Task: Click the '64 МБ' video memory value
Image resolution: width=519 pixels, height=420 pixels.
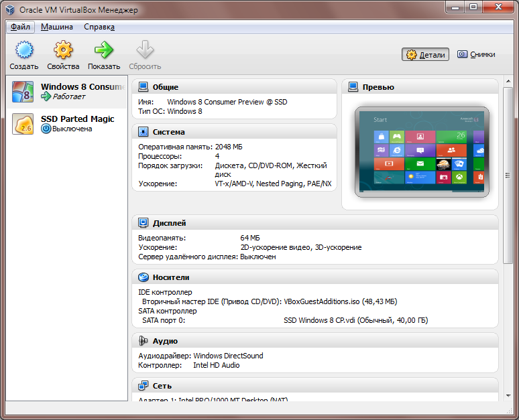Action: point(250,238)
